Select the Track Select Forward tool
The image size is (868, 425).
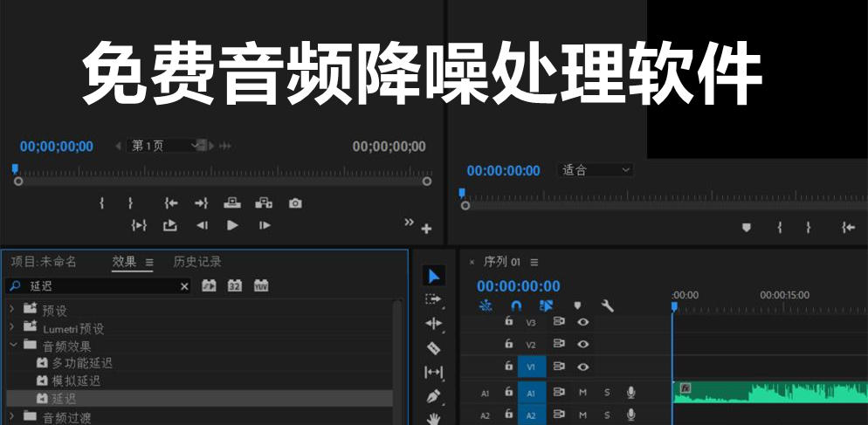pos(433,299)
